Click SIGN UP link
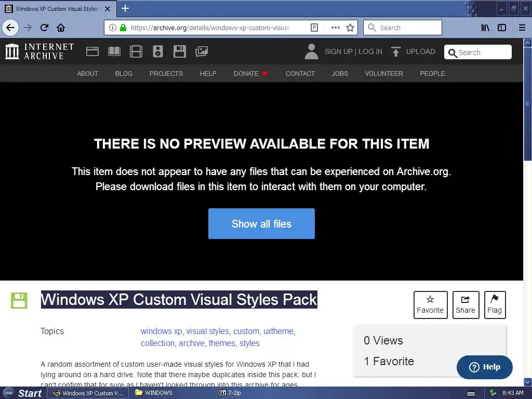Screen dimensions: 532x399 click(x=339, y=51)
